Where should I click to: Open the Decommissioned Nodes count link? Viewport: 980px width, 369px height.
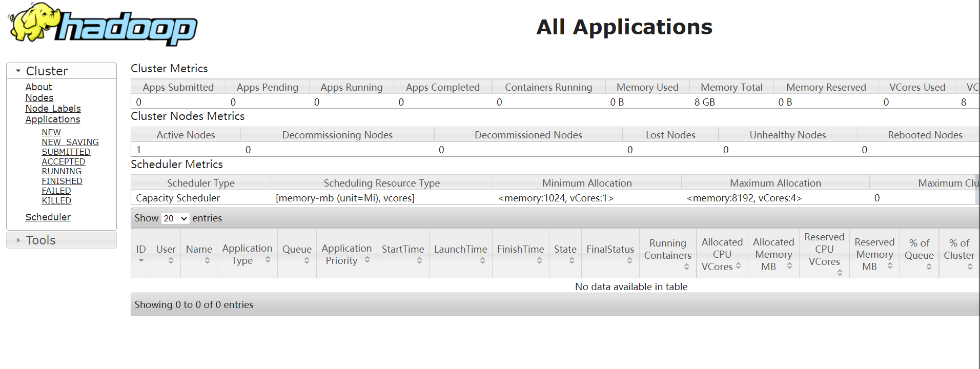[441, 150]
